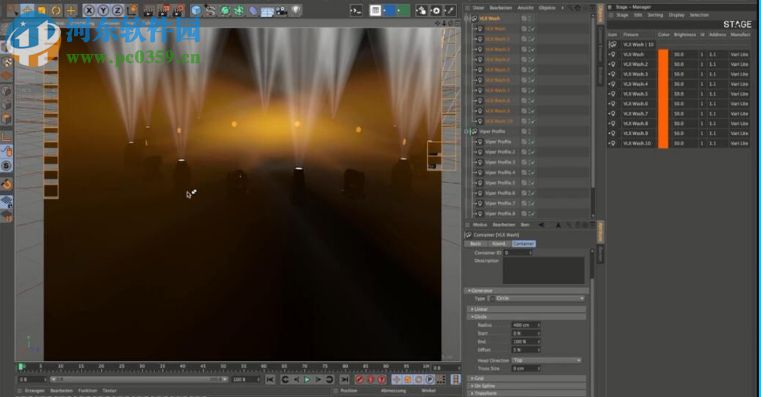The image size is (761, 397).
Task: Open the deformer objects icon
Action: point(253,10)
